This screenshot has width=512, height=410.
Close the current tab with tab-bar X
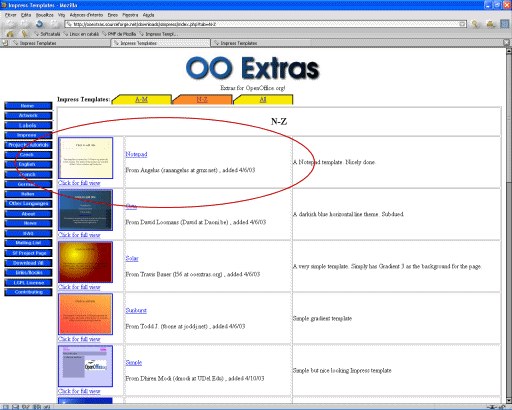[506, 43]
